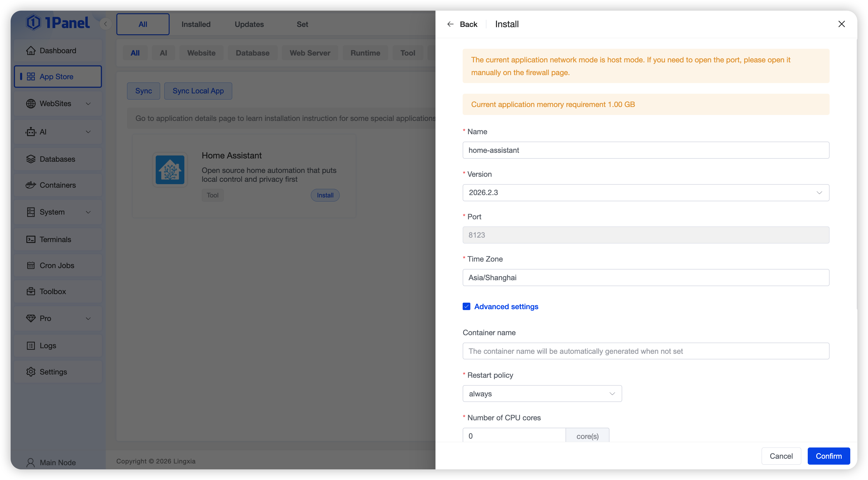Click the Dashboard home icon
Image resolution: width=868 pixels, height=480 pixels.
[31, 51]
